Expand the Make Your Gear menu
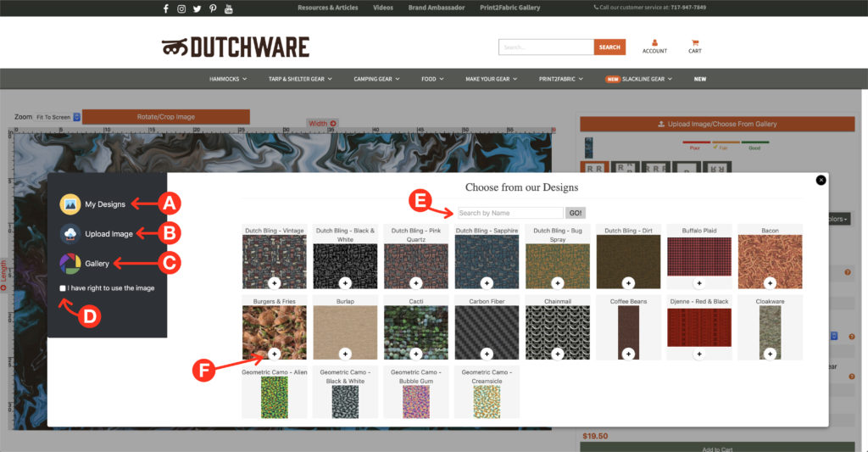The image size is (868, 452). point(491,79)
